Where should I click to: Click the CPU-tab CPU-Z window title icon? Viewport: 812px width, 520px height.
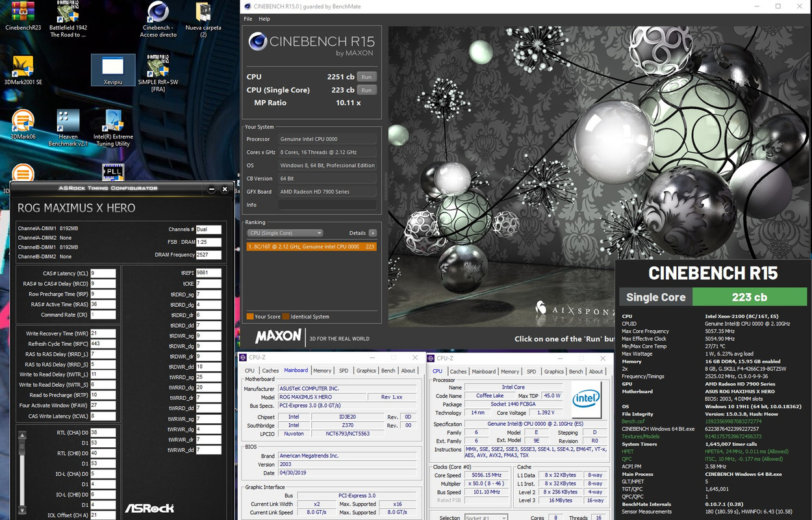pyautogui.click(x=431, y=357)
